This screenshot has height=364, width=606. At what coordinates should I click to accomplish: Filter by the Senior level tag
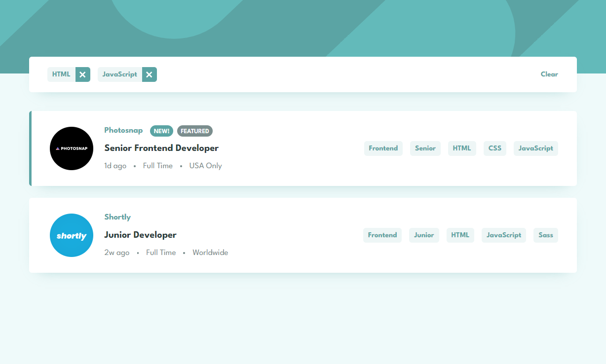coord(425,148)
